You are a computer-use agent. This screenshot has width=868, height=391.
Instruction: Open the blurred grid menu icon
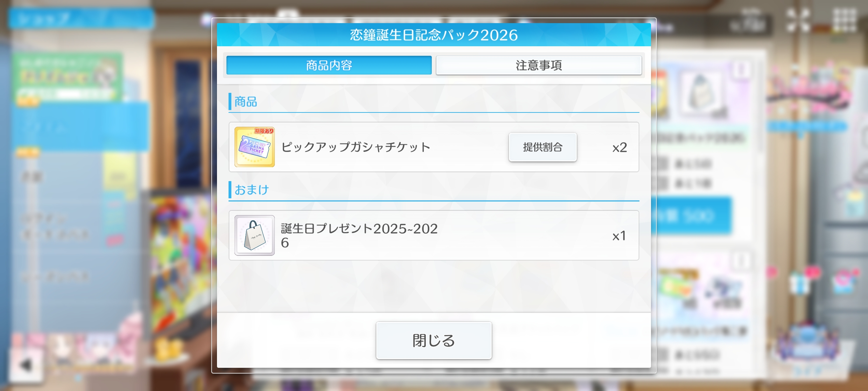click(x=845, y=21)
